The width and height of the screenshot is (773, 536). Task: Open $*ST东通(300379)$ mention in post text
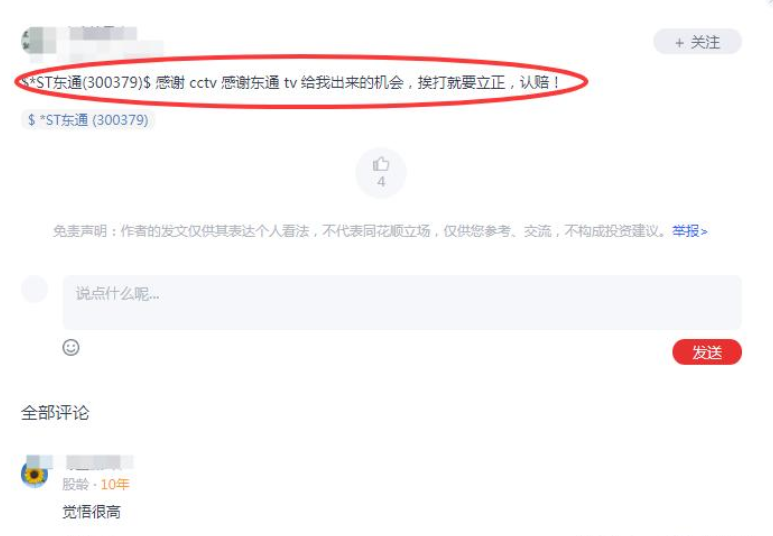tap(85, 82)
